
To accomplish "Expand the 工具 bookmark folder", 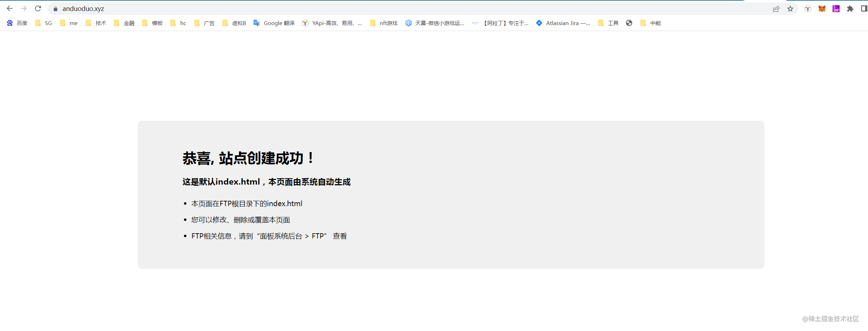I will pos(608,23).
